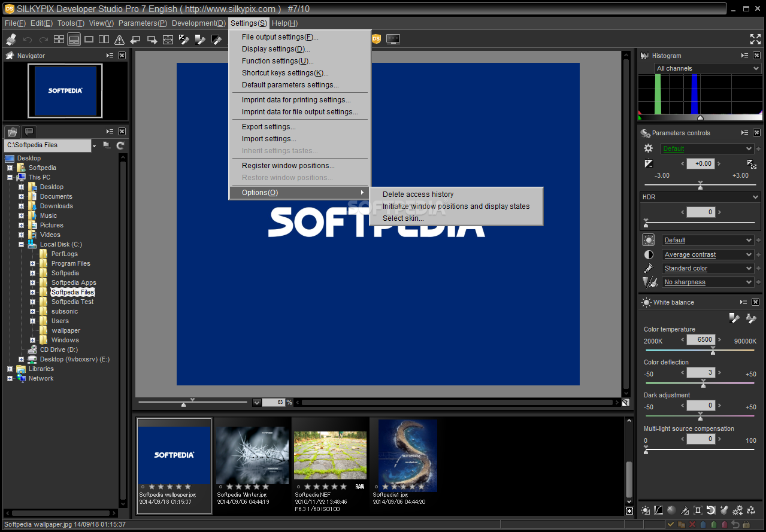The height and width of the screenshot is (532, 766).
Task: Collapse the This PC tree node
Action: 10,177
